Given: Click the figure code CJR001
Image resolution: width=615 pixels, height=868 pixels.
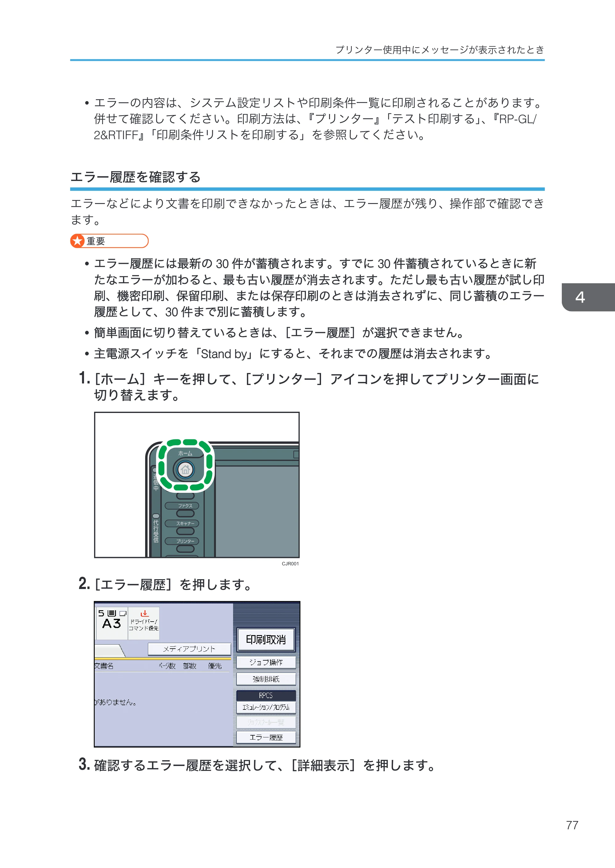Looking at the screenshot, I should click(x=290, y=564).
